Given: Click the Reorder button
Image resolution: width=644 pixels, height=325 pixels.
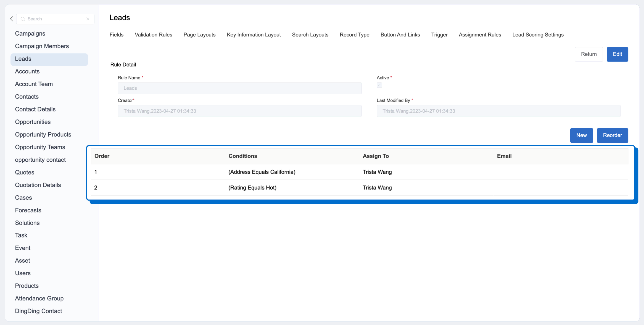Looking at the screenshot, I should [612, 135].
